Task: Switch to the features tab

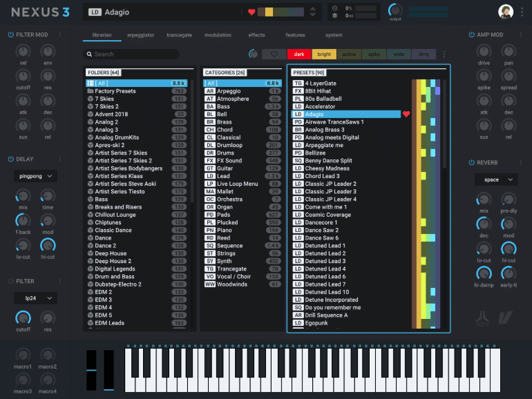Action: pos(295,35)
